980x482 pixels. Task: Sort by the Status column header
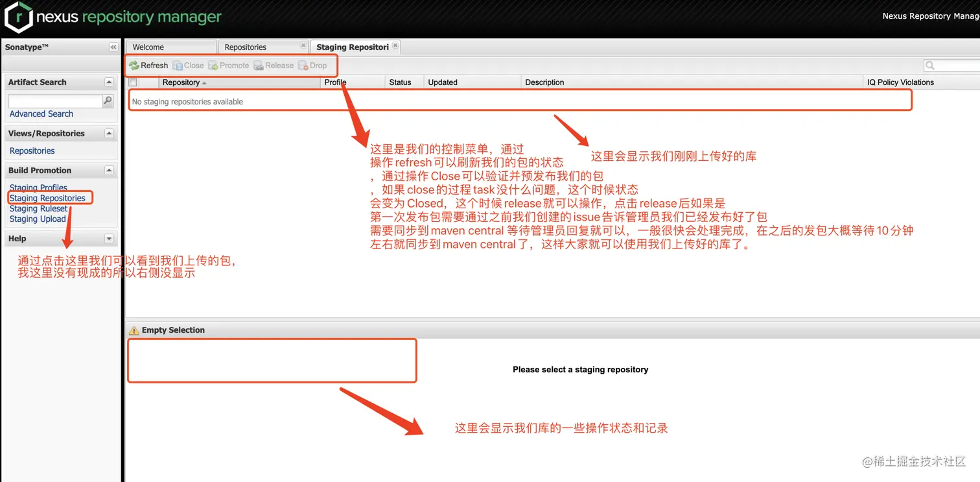click(405, 82)
